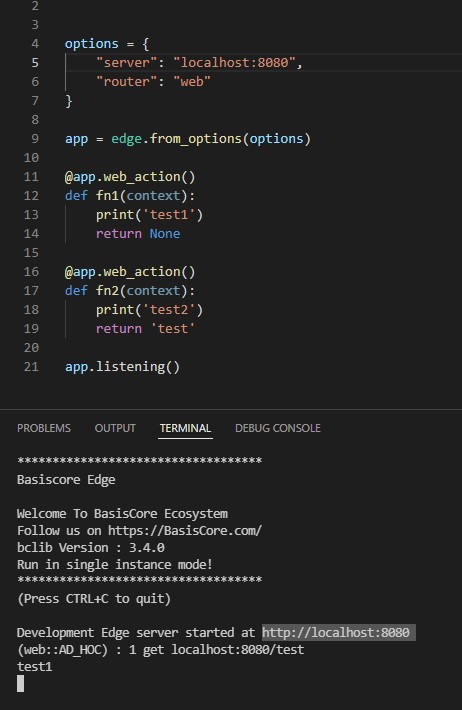This screenshot has width=462, height=710.
Task: Click the fold area beside def fn1
Action: 52,196
